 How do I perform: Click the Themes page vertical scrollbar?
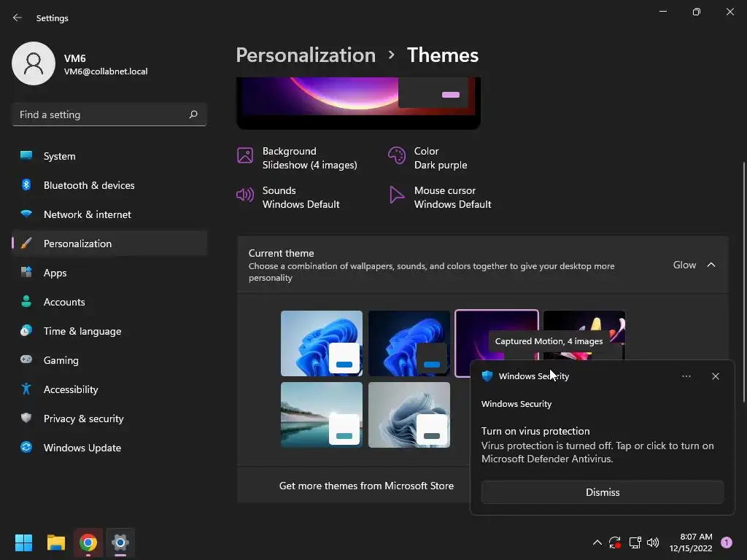743,281
